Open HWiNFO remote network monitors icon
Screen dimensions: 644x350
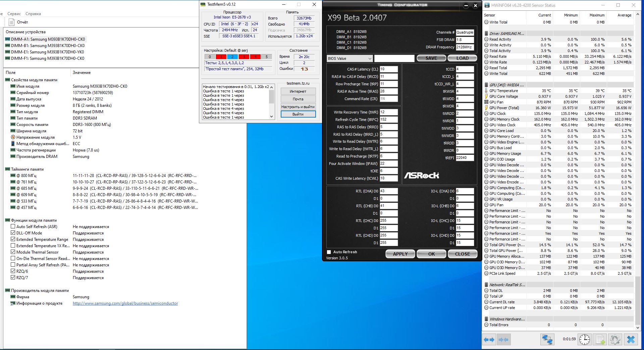pyautogui.click(x=547, y=340)
